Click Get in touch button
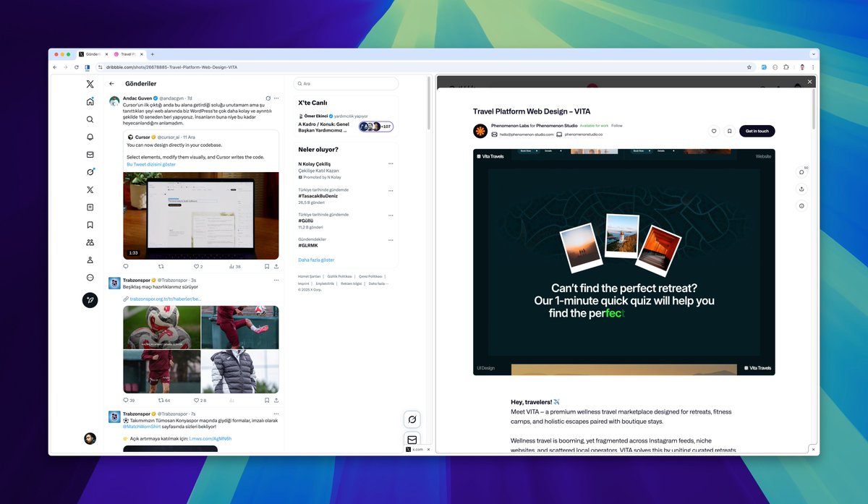Image resolution: width=868 pixels, height=504 pixels. 757,131
